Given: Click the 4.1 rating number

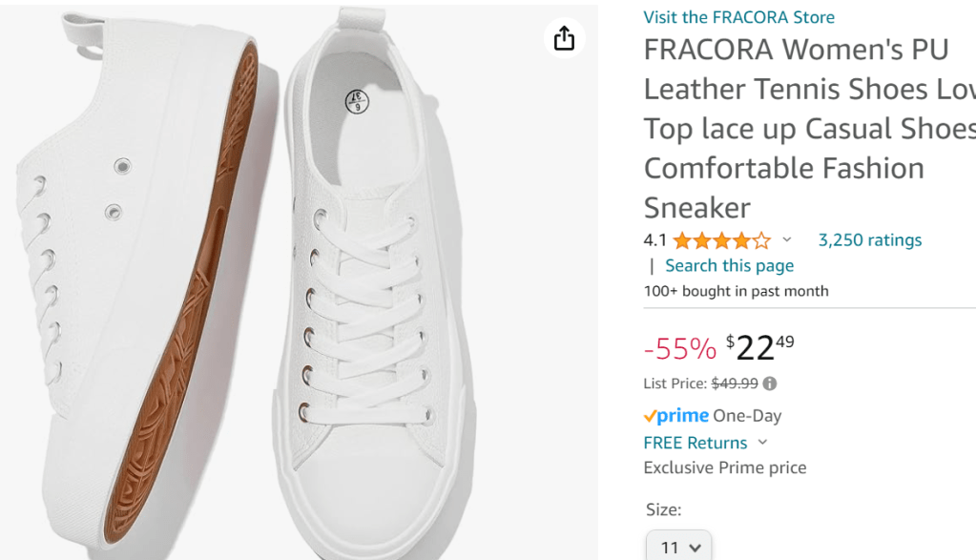Looking at the screenshot, I should tap(654, 240).
